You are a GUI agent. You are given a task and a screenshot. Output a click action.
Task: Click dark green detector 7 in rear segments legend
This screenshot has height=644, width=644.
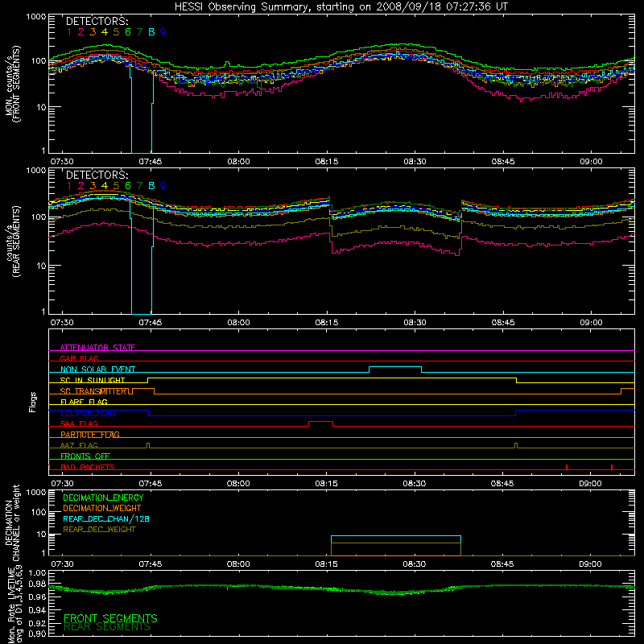(x=139, y=186)
